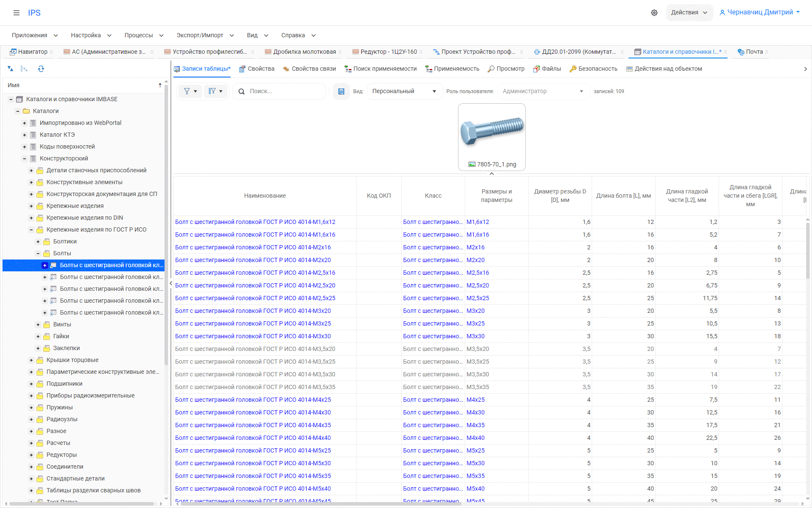
Task: Click the save view floppy icon
Action: tap(341, 91)
